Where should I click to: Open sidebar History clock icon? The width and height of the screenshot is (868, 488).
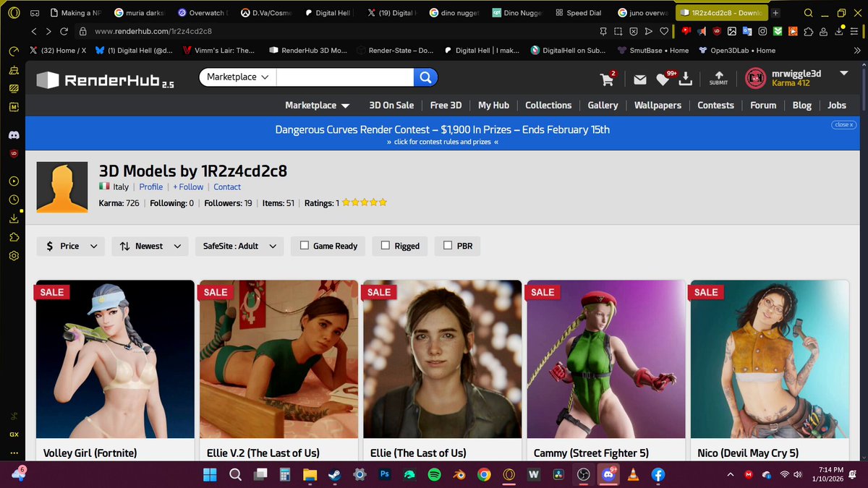14,200
